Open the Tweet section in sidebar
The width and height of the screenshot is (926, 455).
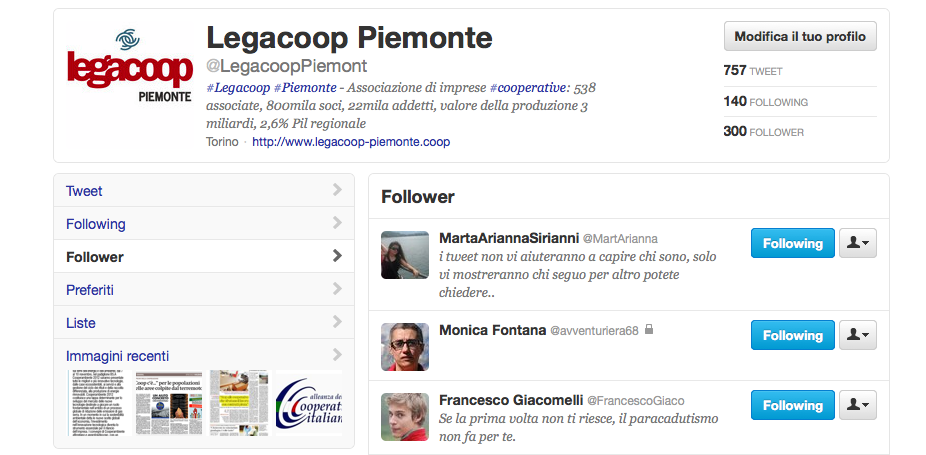204,190
